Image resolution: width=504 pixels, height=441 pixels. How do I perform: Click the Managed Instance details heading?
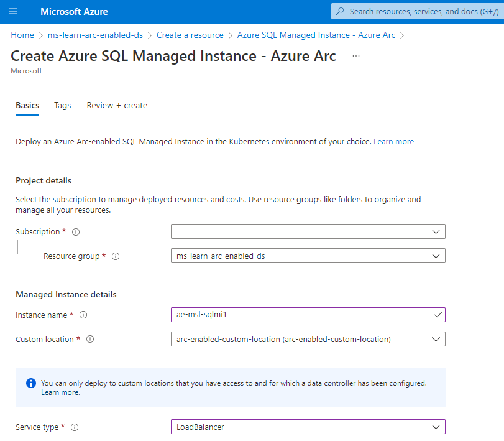pyautogui.click(x=66, y=295)
